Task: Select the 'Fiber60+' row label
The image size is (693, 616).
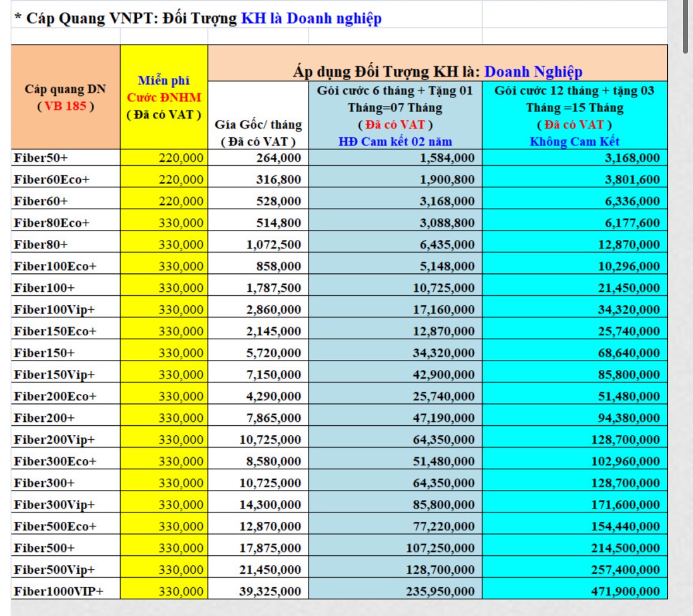Action: (x=41, y=201)
